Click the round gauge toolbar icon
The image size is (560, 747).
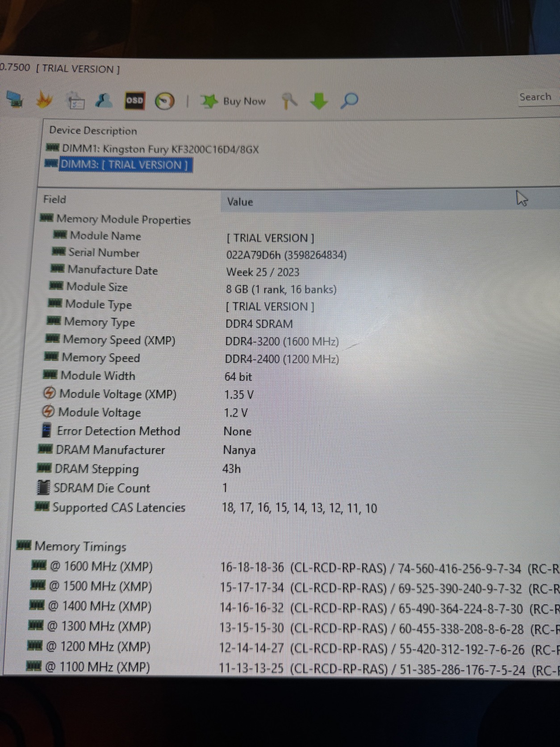164,101
